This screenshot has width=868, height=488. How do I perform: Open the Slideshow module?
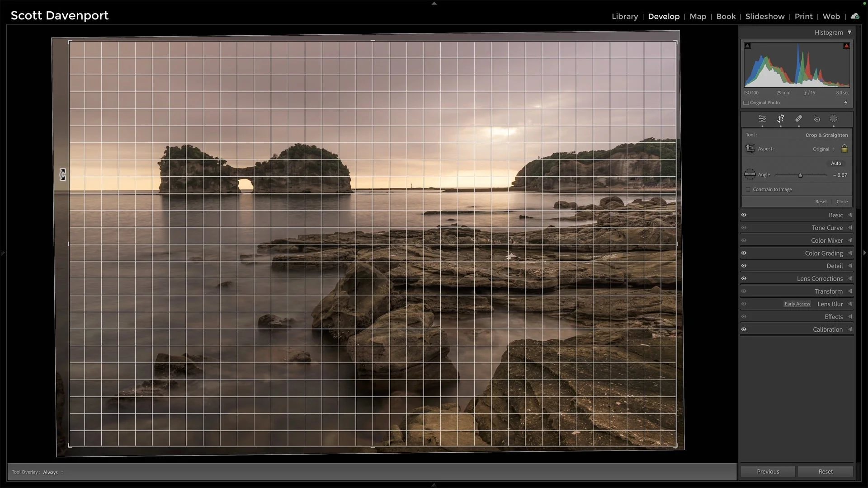point(764,16)
